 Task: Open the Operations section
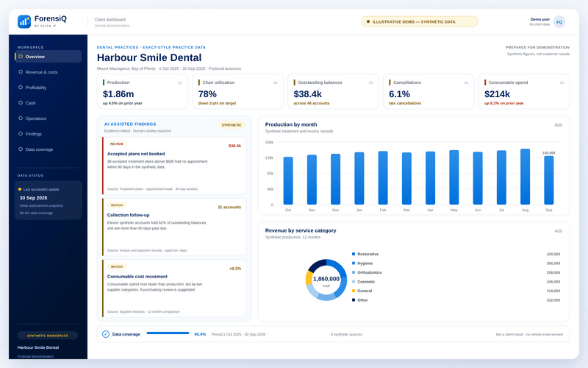(48, 118)
